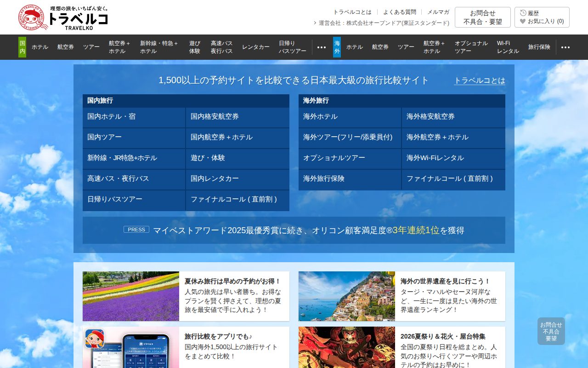Open domestic ファイナルコール(直前割) tile
The width and height of the screenshot is (588, 368).
(x=237, y=200)
